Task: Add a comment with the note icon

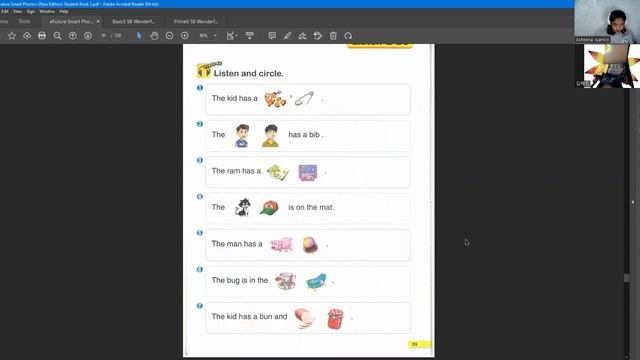Action: click(x=272, y=36)
